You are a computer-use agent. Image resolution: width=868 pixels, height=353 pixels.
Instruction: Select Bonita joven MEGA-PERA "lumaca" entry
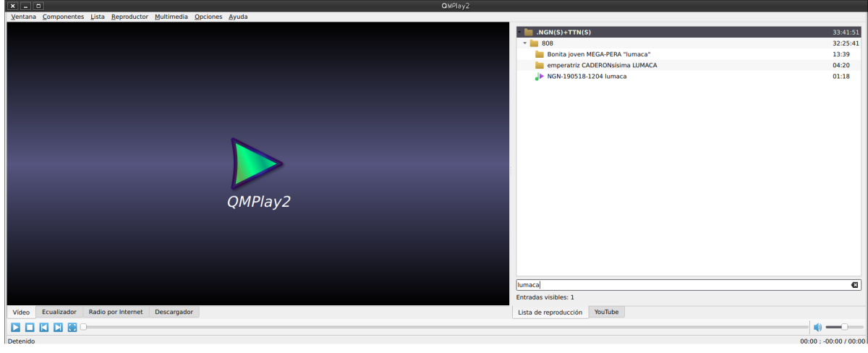click(x=689, y=54)
